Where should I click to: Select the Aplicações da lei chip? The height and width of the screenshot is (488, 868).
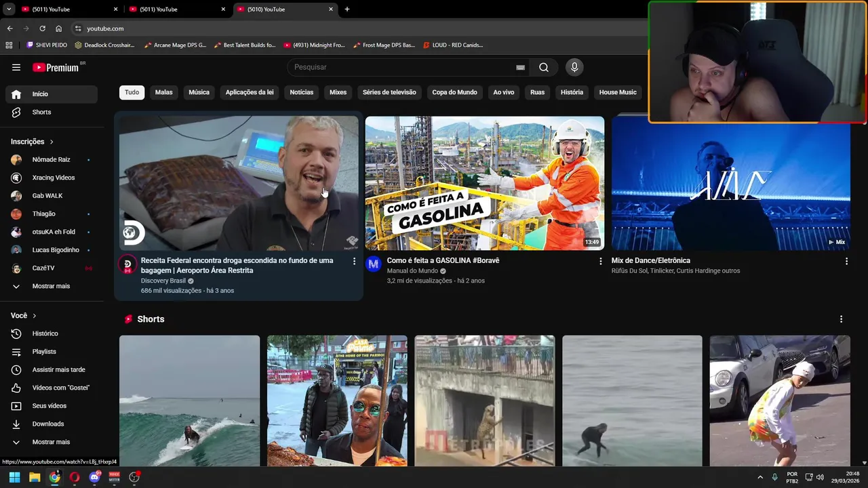[x=250, y=92]
